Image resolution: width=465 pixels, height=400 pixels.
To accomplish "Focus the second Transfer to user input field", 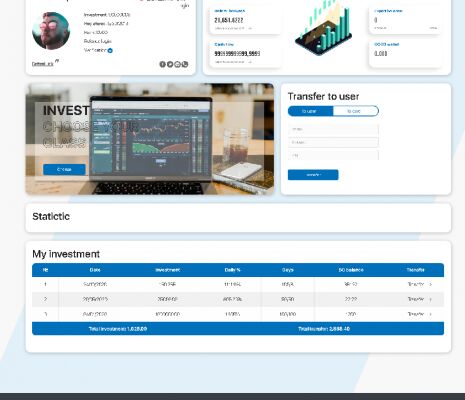I will tap(333, 142).
